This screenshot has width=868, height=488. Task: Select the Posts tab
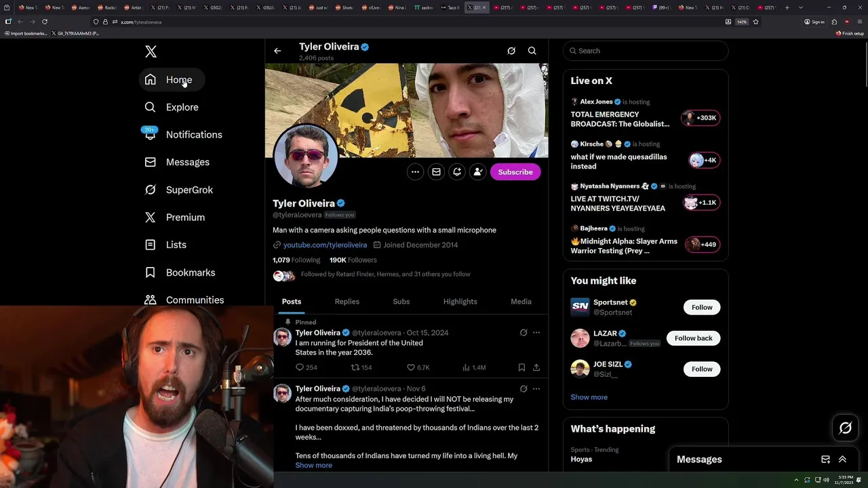click(x=292, y=302)
